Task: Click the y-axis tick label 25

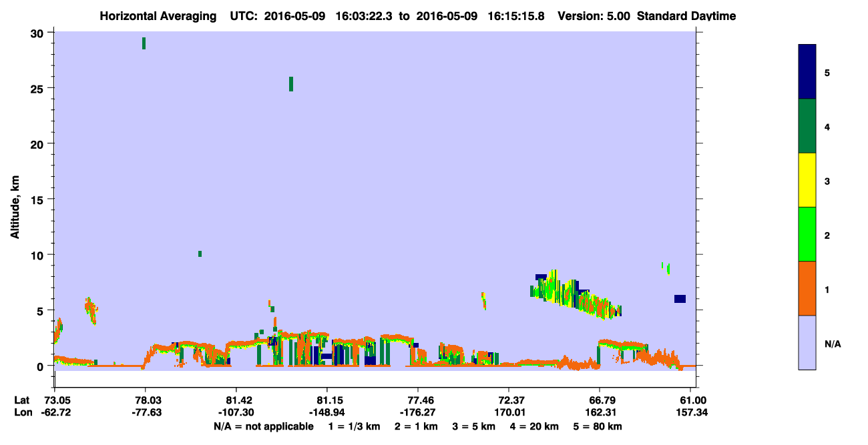Action: click(x=39, y=88)
